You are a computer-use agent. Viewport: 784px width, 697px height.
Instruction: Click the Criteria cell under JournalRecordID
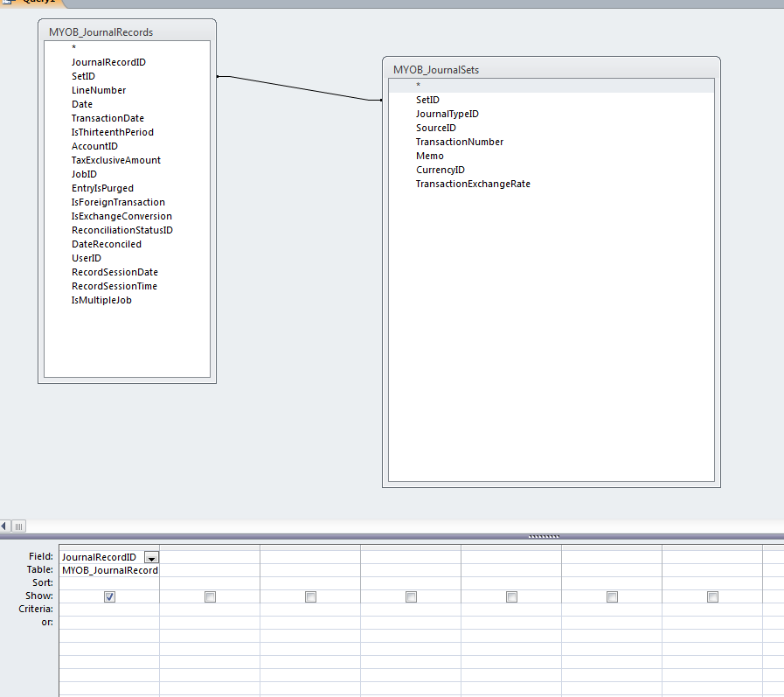[x=109, y=610]
